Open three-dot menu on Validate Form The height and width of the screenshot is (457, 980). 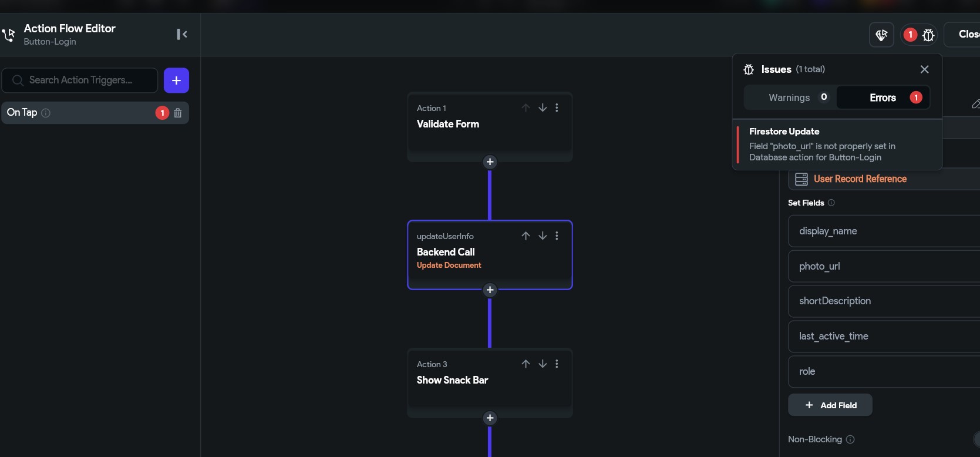[557, 108]
